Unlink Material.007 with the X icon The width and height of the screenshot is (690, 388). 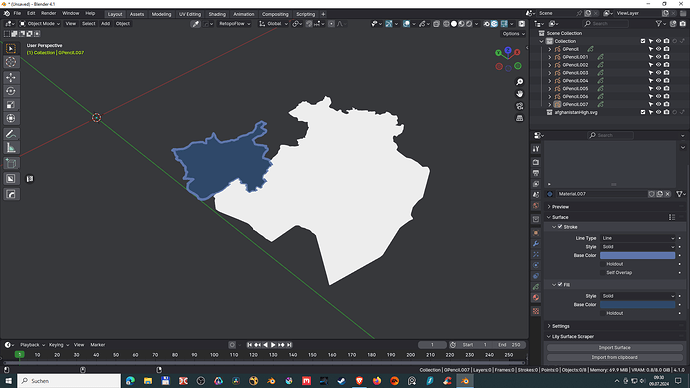[668, 194]
